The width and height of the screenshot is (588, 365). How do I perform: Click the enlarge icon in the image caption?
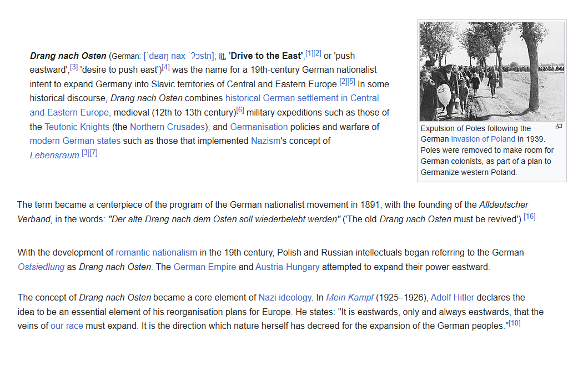[x=559, y=127]
